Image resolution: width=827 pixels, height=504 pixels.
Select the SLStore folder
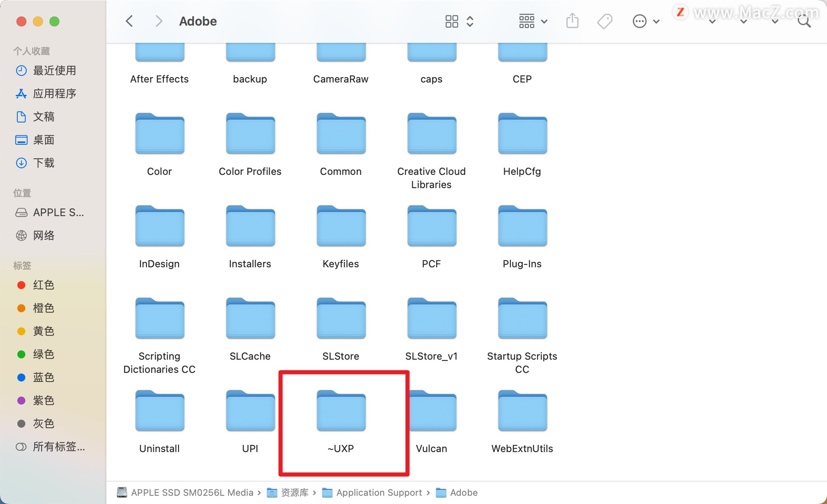point(341,330)
